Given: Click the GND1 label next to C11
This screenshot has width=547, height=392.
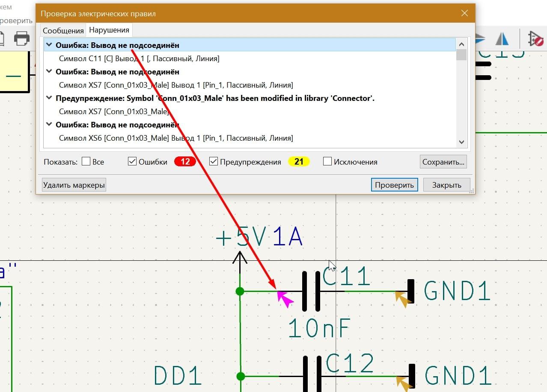Looking at the screenshot, I should [x=457, y=292].
